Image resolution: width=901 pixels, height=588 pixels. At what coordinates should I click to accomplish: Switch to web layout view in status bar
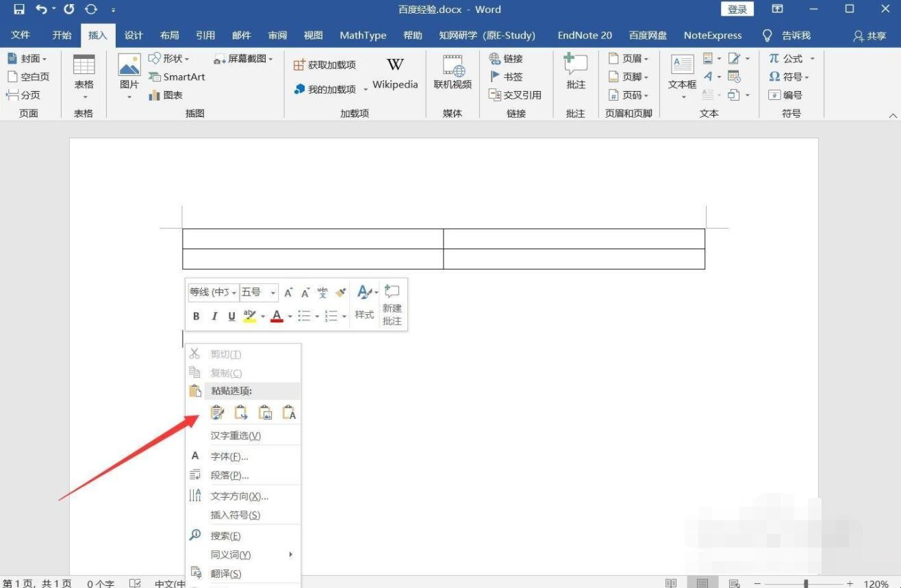coord(735,583)
